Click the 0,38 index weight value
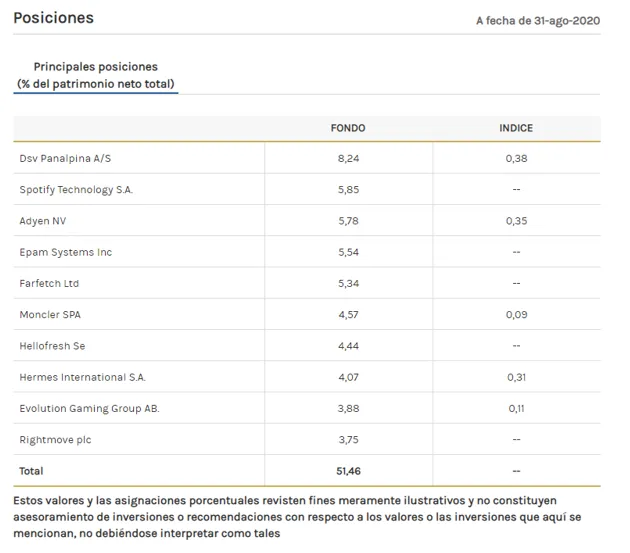The image size is (630, 553). (x=516, y=158)
